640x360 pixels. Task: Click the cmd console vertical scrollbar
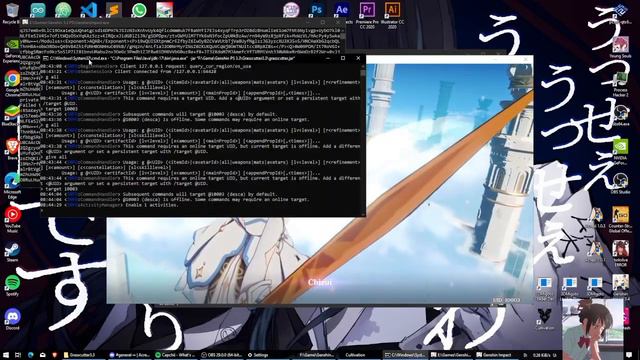click(362, 139)
